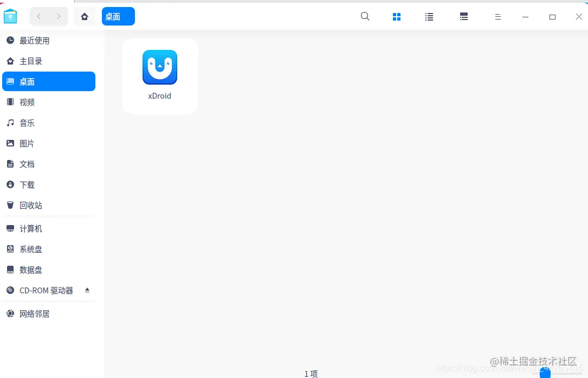The height and width of the screenshot is (378, 588).
Task: Open CD-ROM 驱动器 entry
Action: click(49, 291)
